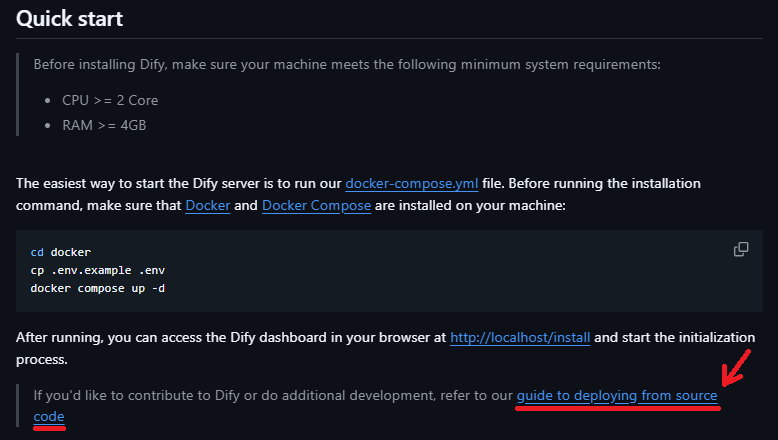Click the red arrow annotation
Viewport: 778px width, 440px height.
(736, 368)
